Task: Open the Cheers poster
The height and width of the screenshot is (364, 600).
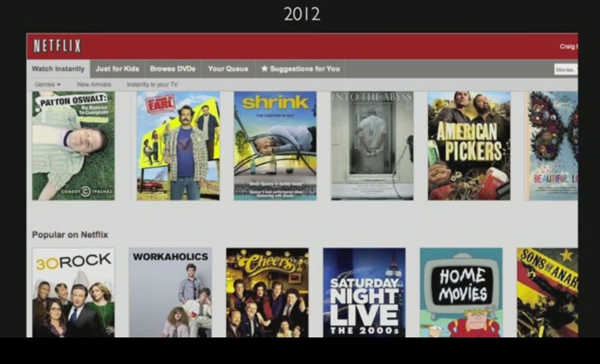Action: (x=267, y=293)
